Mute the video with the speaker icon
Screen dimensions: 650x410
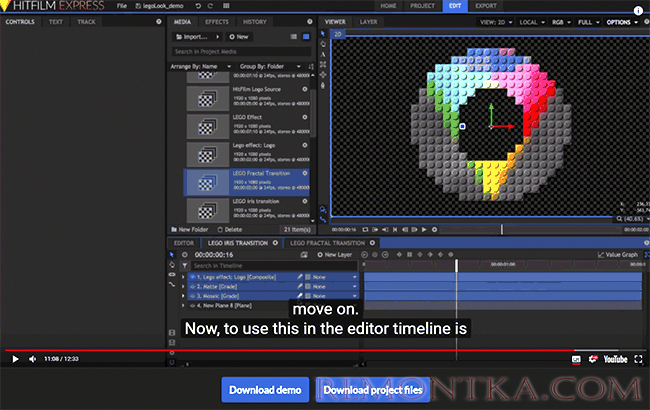pos(30,359)
